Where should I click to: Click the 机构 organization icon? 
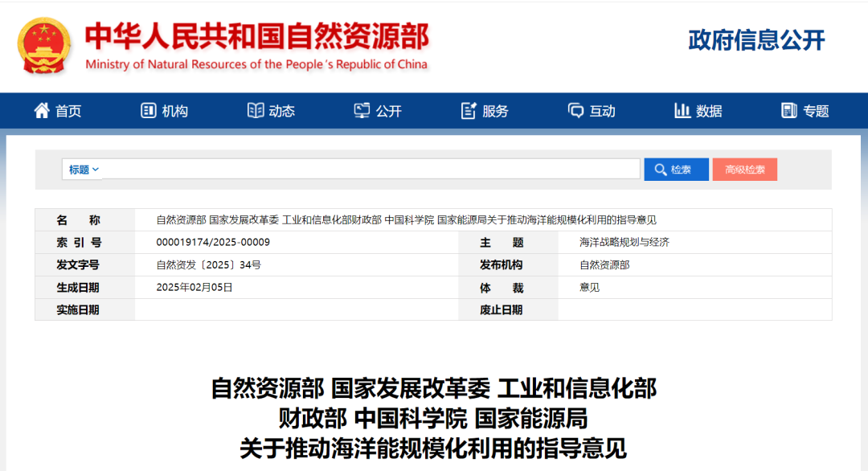(148, 110)
